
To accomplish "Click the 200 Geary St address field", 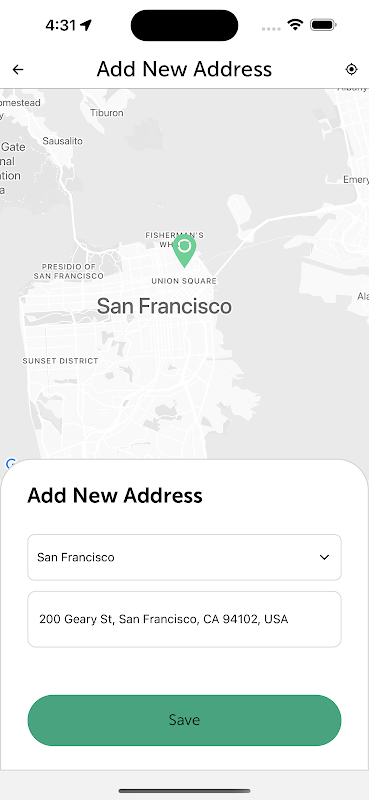I will coord(184,619).
